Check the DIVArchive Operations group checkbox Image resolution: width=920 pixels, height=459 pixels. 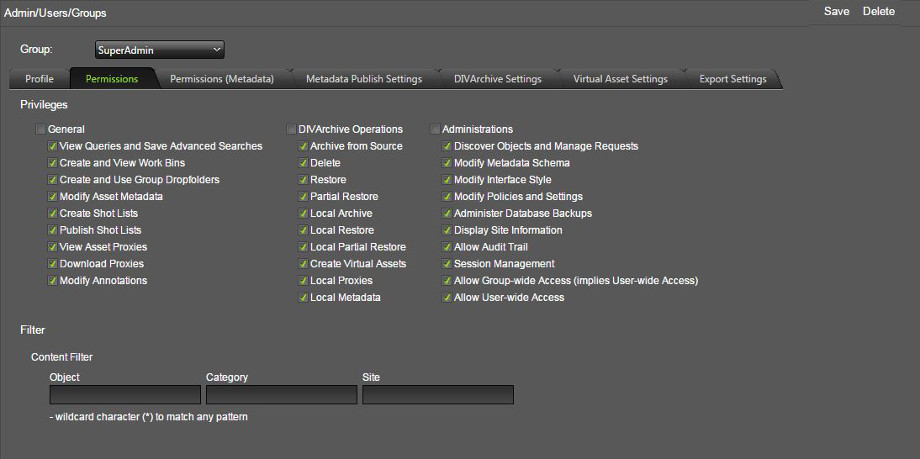[291, 129]
